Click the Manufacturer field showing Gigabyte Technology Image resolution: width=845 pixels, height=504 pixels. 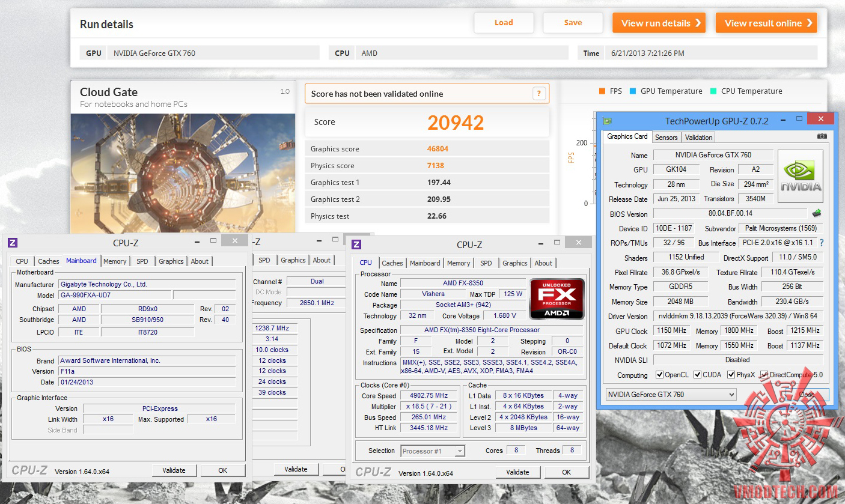[147, 284]
